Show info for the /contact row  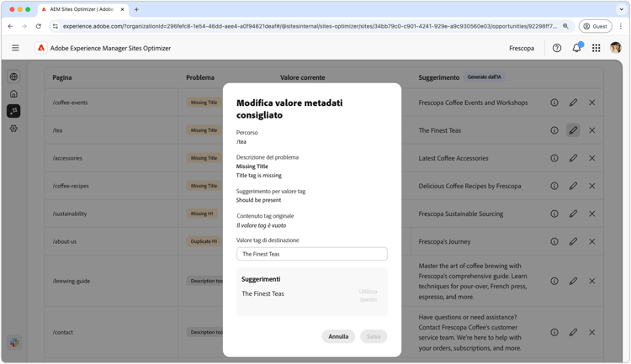tap(554, 332)
